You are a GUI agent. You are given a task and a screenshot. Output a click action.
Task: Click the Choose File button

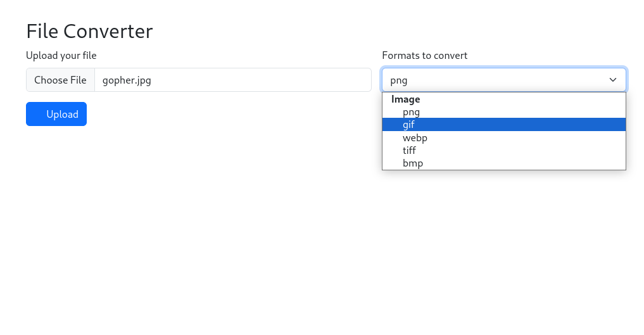[x=60, y=80]
